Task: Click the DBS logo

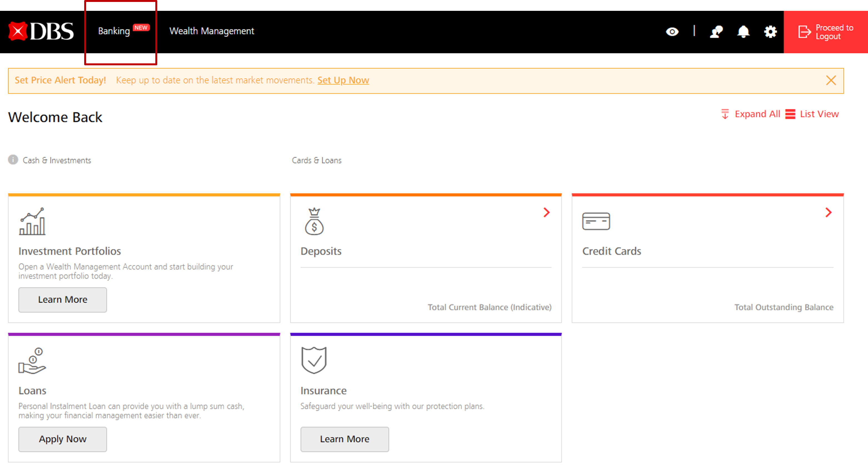Action: [41, 31]
